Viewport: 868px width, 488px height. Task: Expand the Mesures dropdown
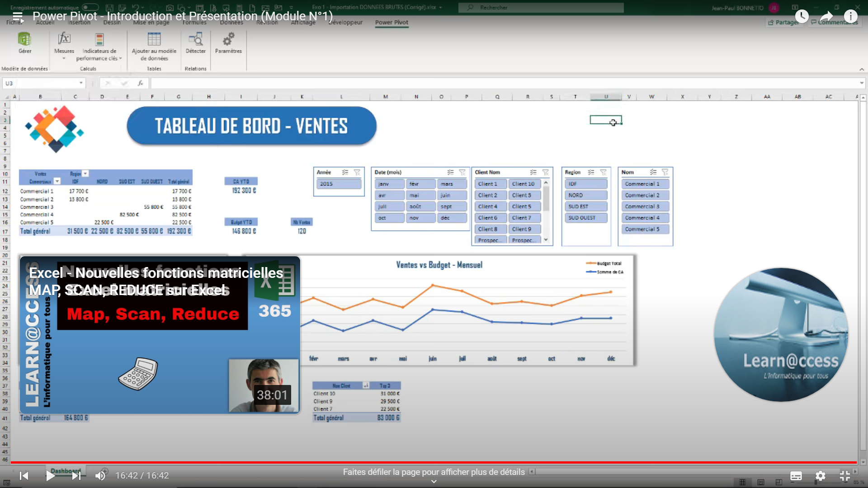(x=64, y=58)
